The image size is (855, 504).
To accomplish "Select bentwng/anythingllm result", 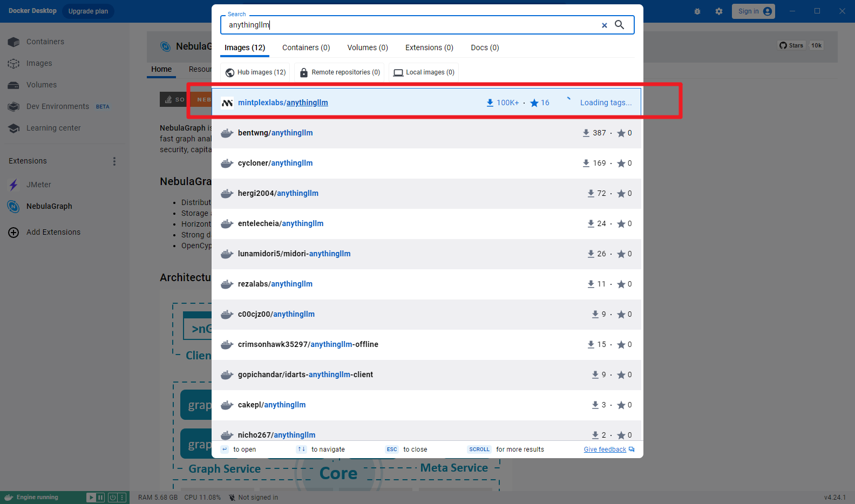I will [426, 133].
